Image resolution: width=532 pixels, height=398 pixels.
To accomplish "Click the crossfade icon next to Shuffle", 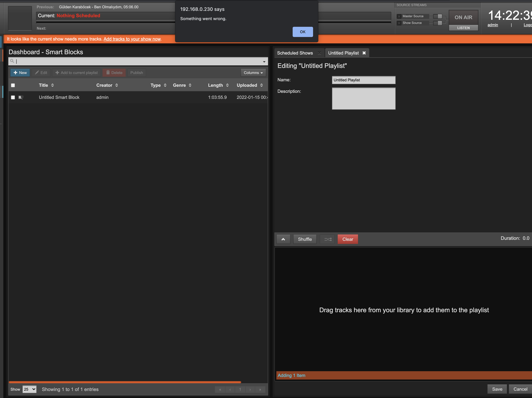I will [x=327, y=239].
